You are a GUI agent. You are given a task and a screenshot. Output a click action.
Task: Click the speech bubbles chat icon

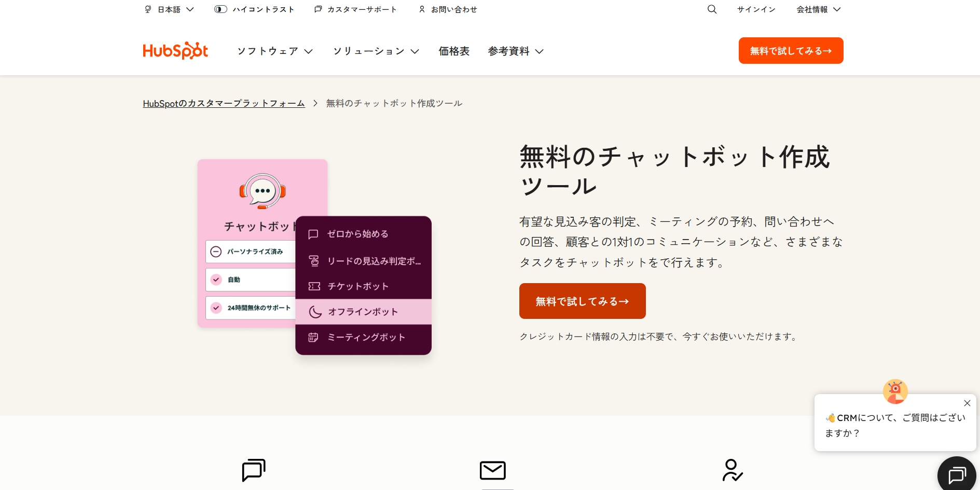(254, 470)
